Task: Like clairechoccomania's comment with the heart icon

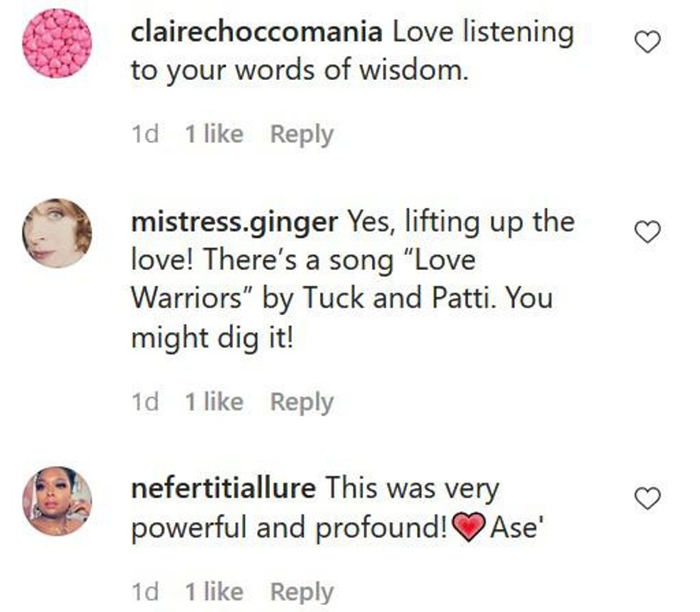Action: tap(647, 42)
